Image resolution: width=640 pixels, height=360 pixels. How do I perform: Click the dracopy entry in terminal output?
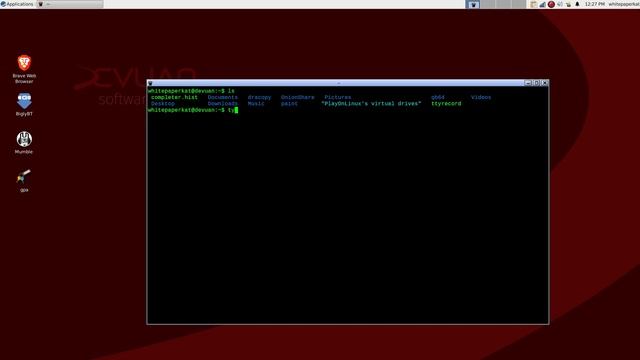point(259,97)
